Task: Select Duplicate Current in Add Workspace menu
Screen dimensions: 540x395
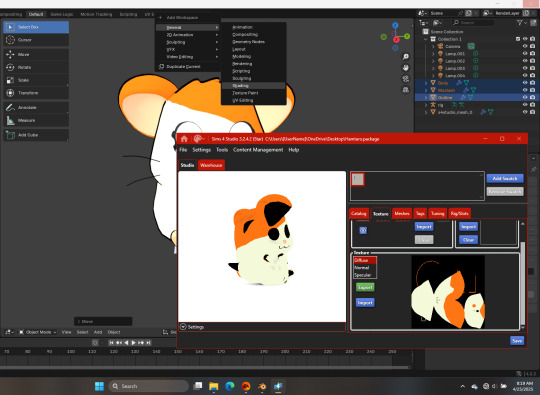Action: click(187, 66)
